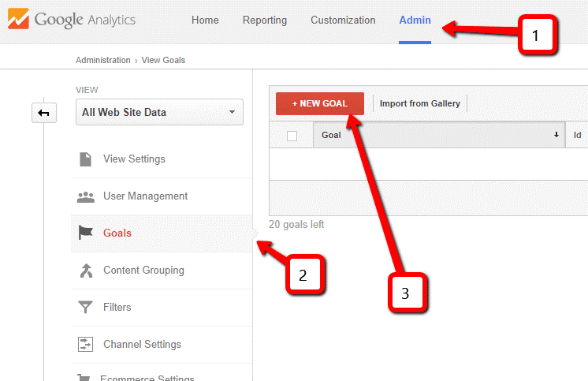588x381 pixels.
Task: Click the User Management people icon
Action: [86, 196]
